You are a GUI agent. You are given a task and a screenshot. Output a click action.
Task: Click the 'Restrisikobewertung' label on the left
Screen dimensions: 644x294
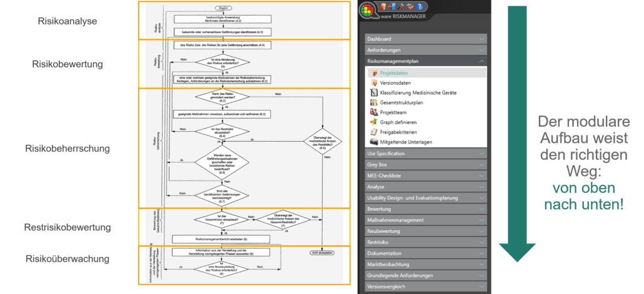click(x=68, y=227)
